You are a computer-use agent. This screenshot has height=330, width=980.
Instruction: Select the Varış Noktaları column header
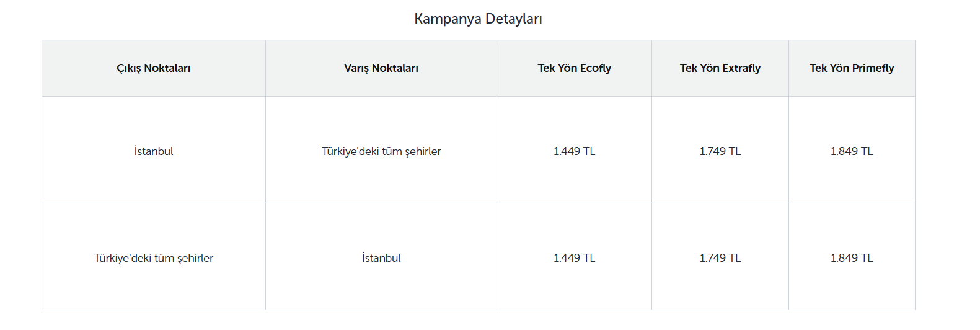coord(381,68)
